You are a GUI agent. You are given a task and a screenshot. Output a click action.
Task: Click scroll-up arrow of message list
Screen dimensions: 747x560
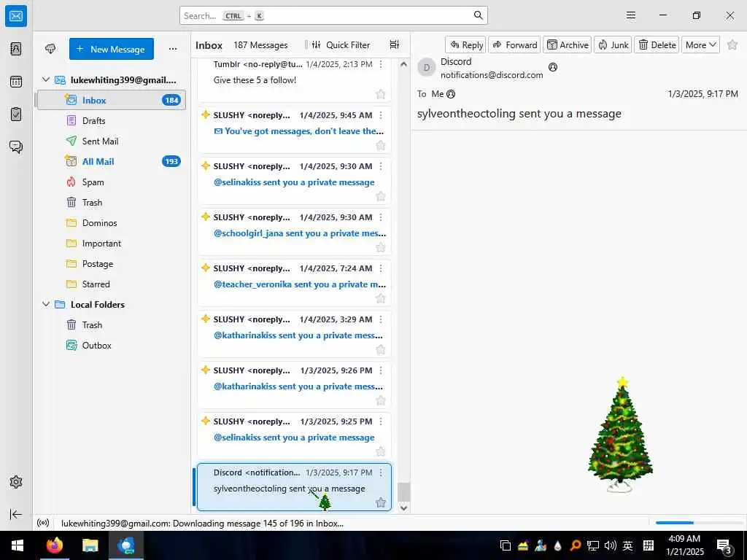click(403, 64)
